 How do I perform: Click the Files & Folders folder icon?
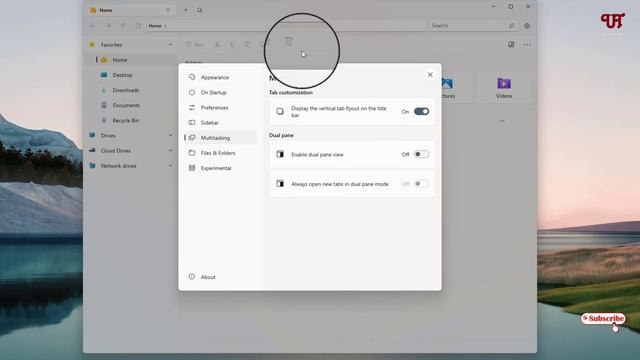point(192,153)
